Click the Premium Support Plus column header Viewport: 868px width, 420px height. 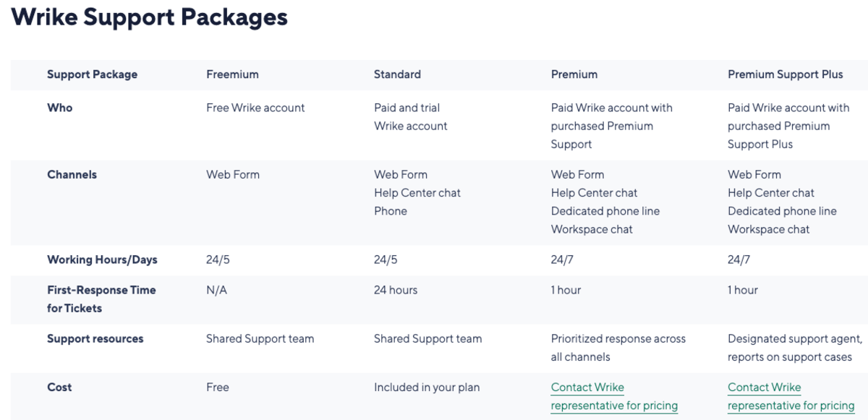[785, 74]
